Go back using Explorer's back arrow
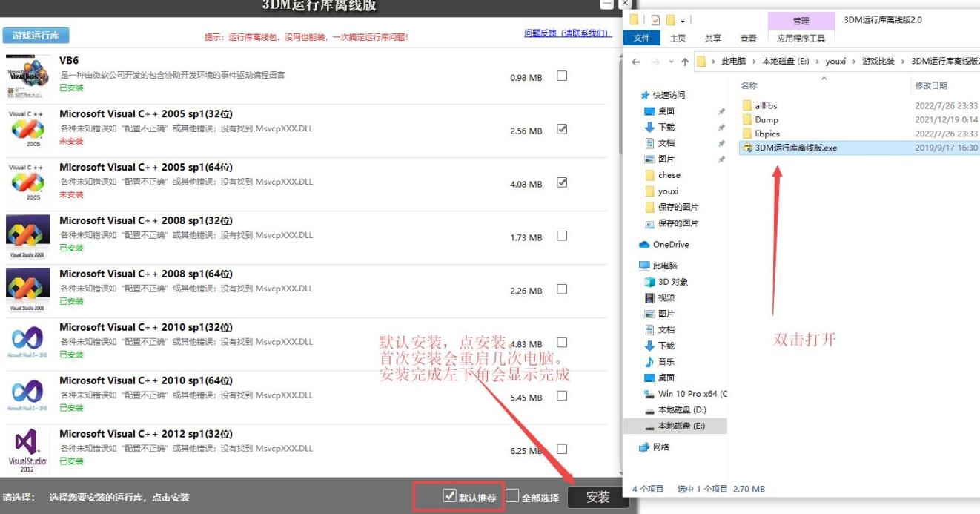The image size is (980, 514). tap(636, 62)
